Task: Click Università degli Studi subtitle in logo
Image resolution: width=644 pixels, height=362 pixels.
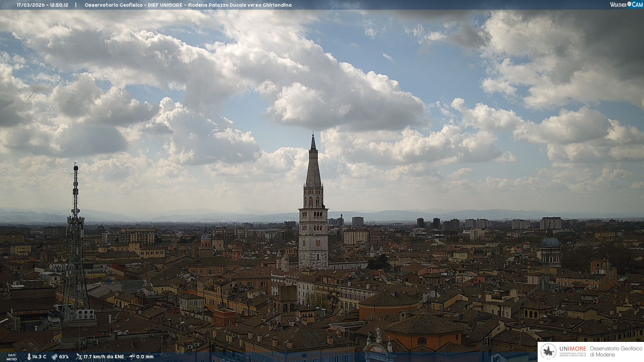Action: (x=573, y=354)
